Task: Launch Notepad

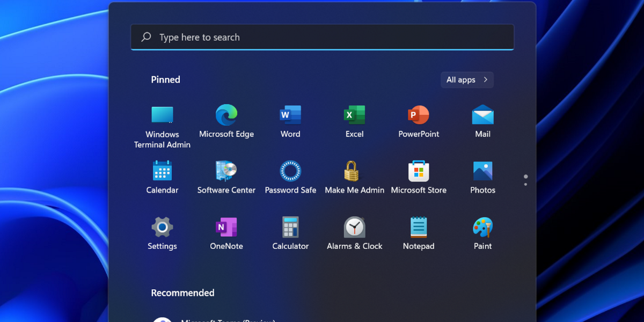Action: pos(419,233)
